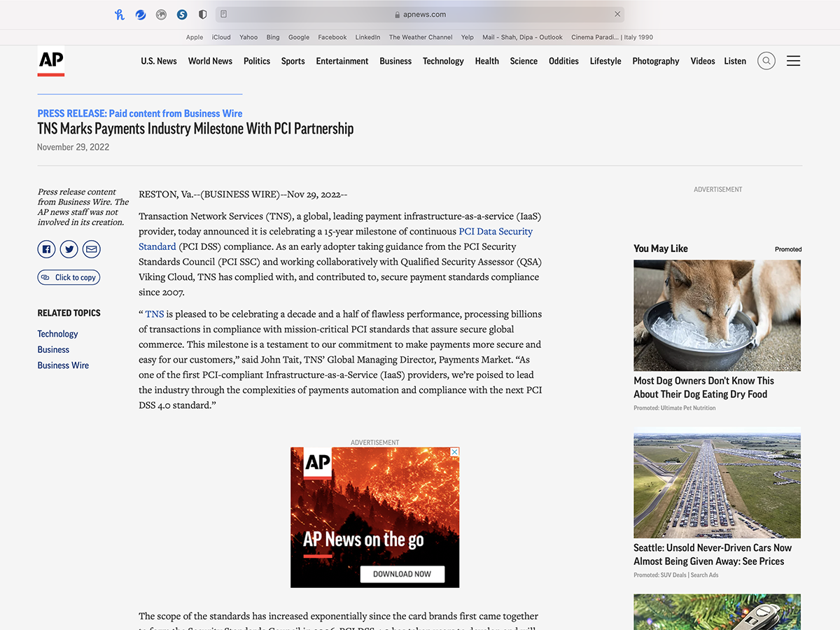Open the Business Wire related topic link
Image resolution: width=840 pixels, height=630 pixels.
pyautogui.click(x=63, y=365)
